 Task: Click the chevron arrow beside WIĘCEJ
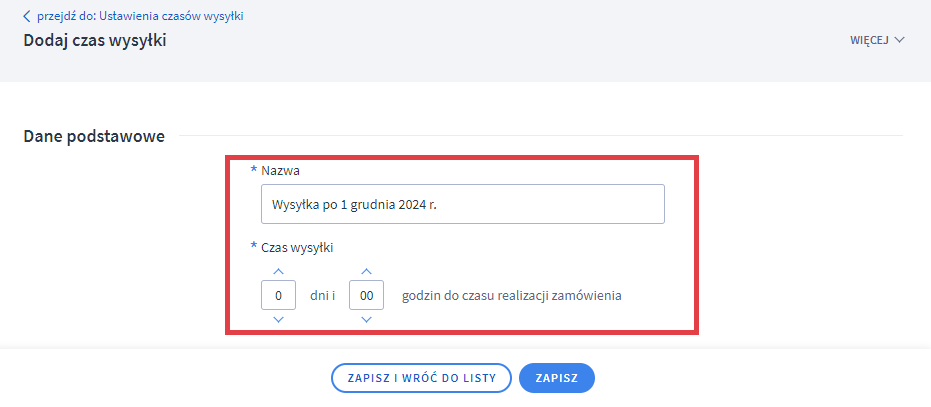tap(899, 40)
